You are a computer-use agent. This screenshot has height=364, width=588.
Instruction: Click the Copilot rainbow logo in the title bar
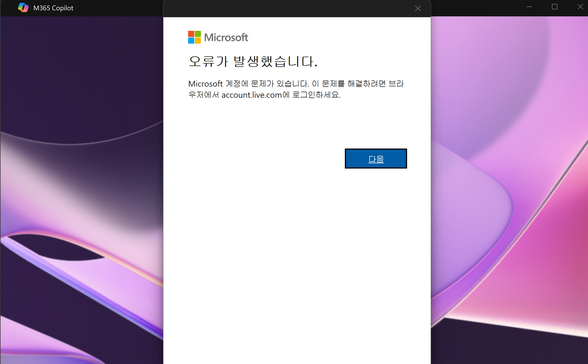pos(23,8)
